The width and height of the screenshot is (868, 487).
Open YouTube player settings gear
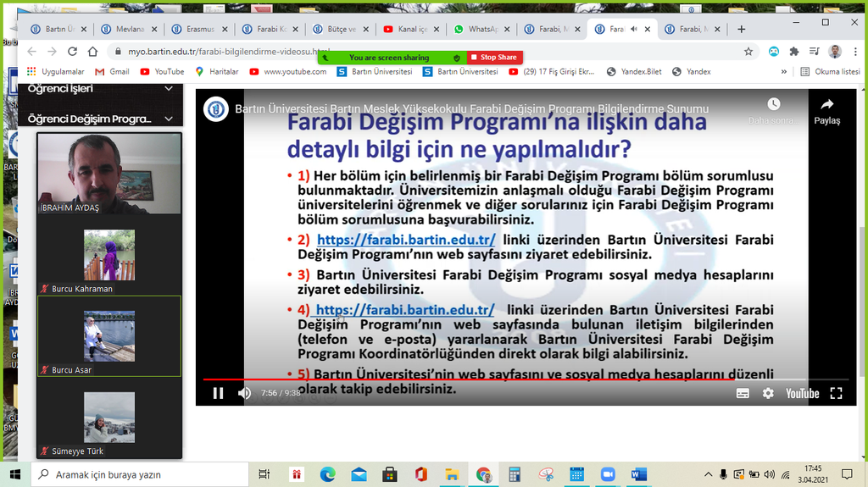pos(768,394)
